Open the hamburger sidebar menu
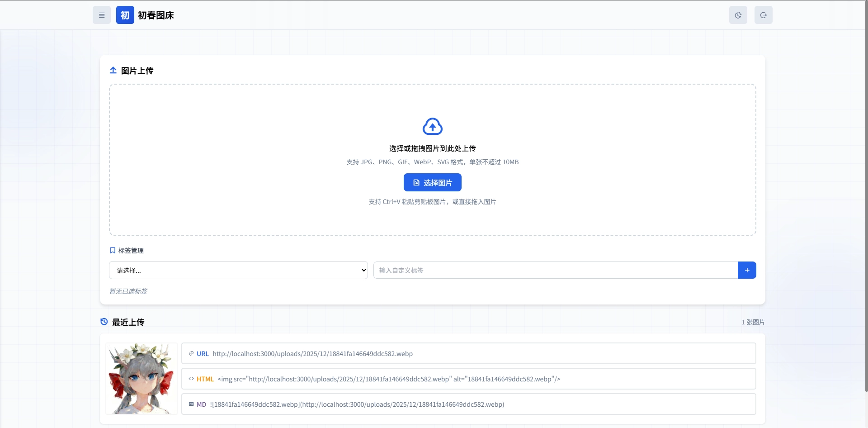This screenshot has height=428, width=868. tap(102, 15)
